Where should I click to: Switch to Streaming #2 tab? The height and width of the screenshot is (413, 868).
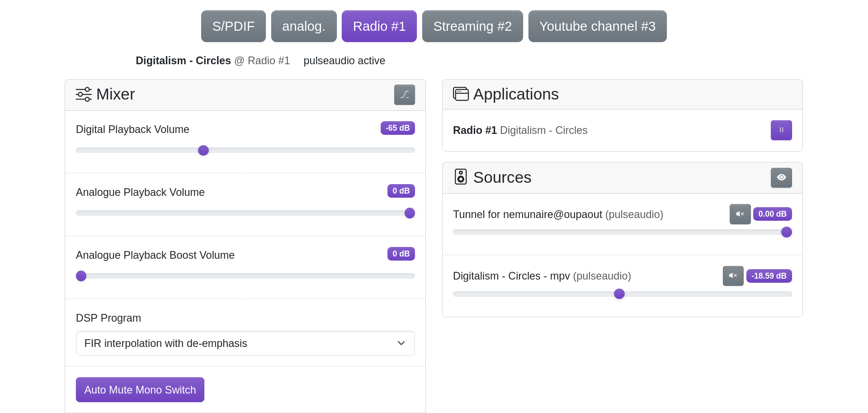tap(472, 26)
